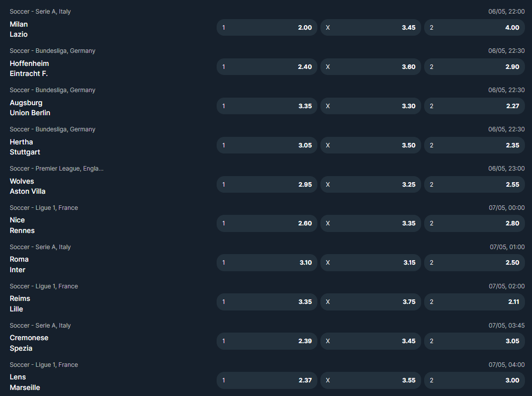This screenshot has height=396, width=532.
Task: Choose Hoffenheim home win odds 2.40
Action: [x=267, y=67]
